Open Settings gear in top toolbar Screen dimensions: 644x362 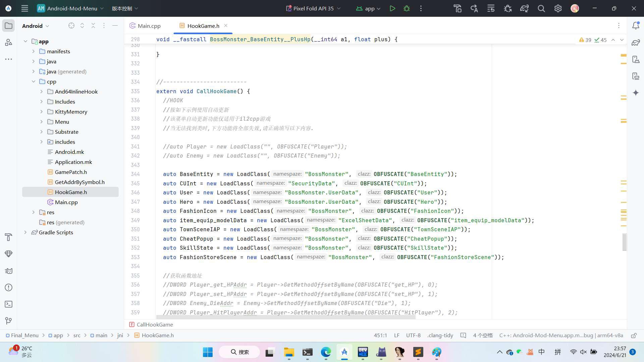pos(558,8)
